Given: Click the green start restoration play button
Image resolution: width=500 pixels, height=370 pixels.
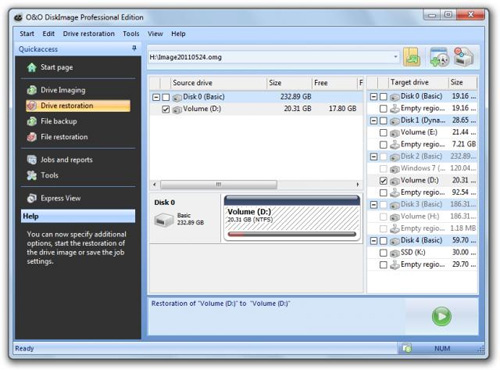Looking at the screenshot, I should [441, 316].
